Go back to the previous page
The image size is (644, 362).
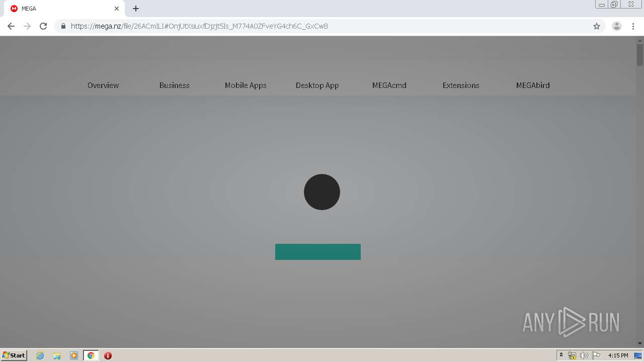coord(11,26)
